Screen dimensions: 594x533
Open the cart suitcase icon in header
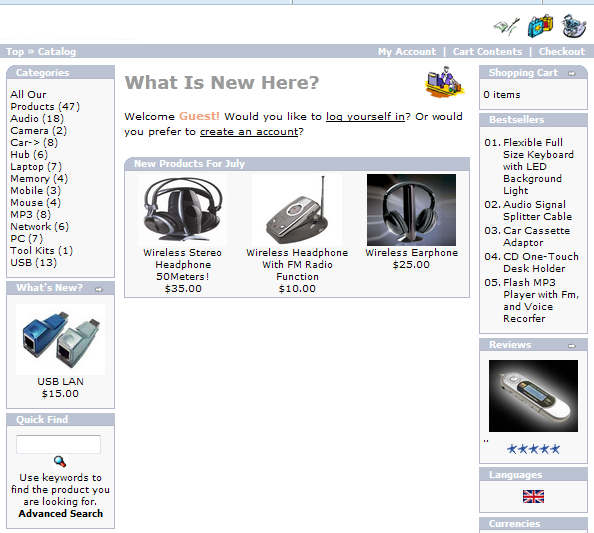coord(540,26)
